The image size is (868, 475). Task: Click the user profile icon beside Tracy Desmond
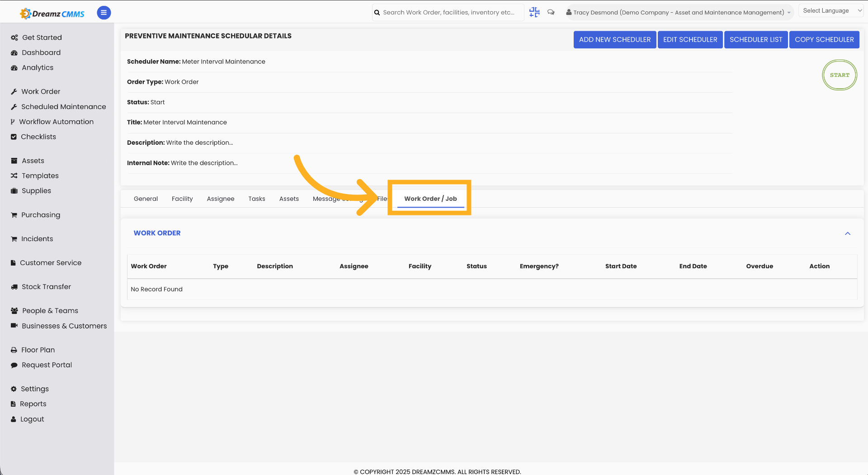click(x=569, y=12)
